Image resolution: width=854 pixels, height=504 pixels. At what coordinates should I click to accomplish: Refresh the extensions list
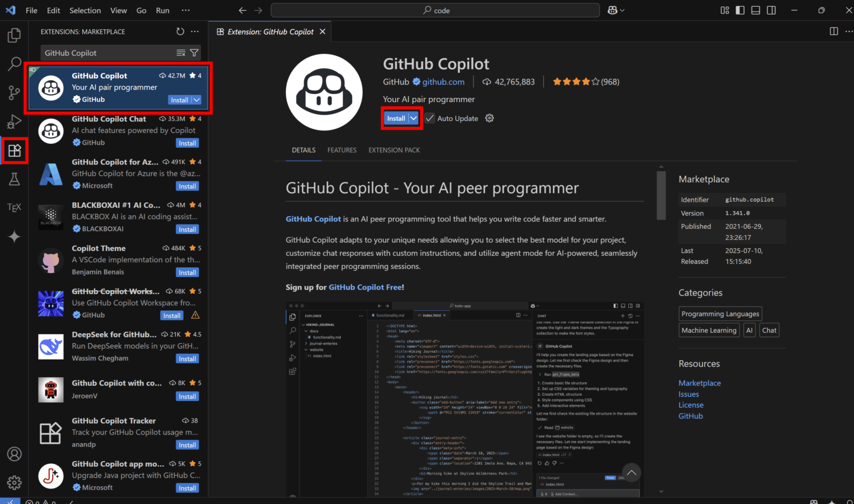point(180,32)
